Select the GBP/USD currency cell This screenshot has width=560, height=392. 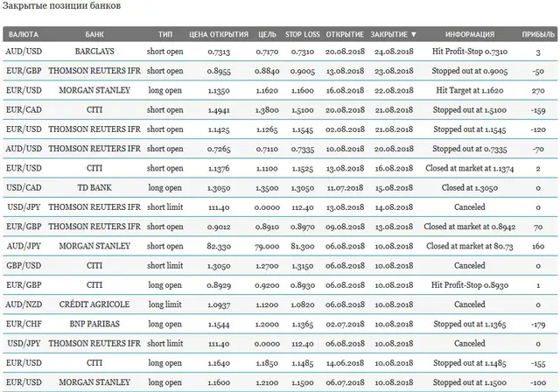[x=24, y=266]
